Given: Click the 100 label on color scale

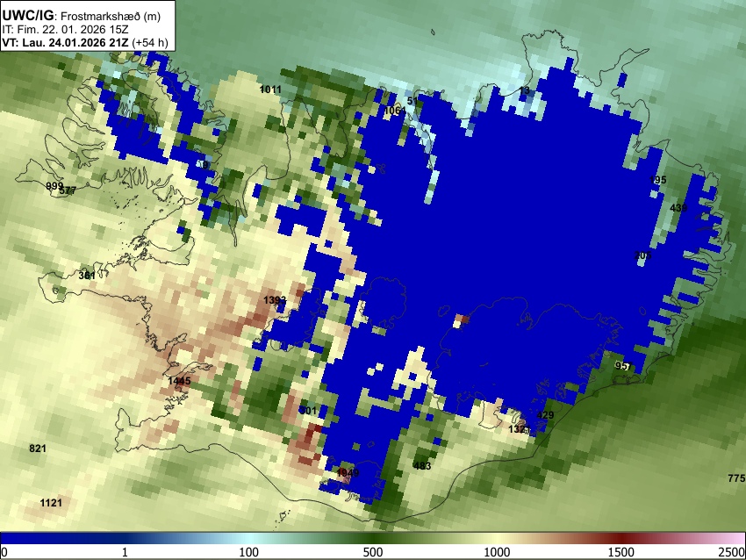Looking at the screenshot, I should coord(249,552).
